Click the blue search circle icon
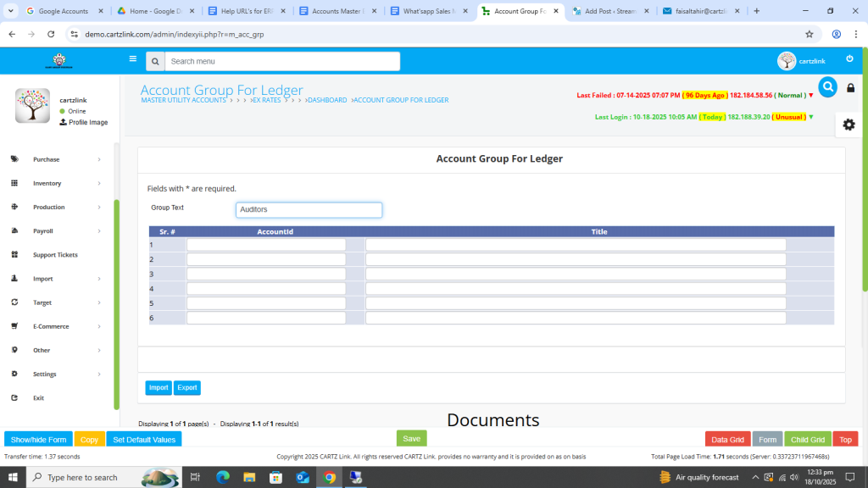The image size is (868, 488). pos(827,87)
